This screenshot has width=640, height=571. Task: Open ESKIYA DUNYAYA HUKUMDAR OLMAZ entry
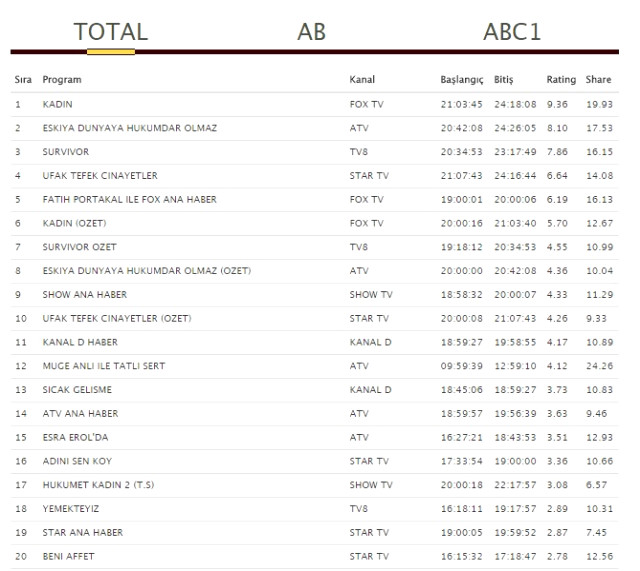[129, 128]
